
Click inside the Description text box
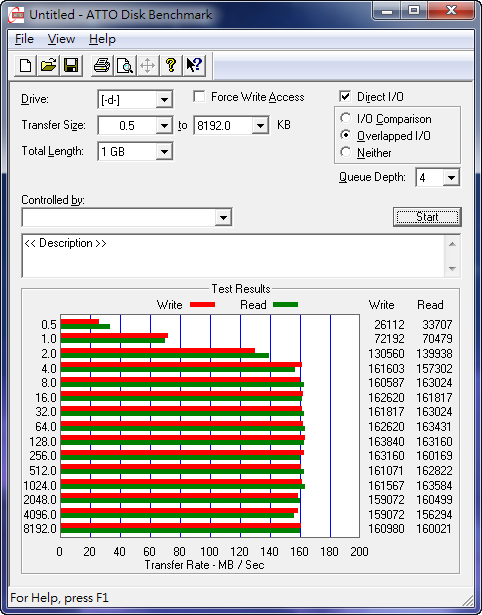tap(234, 256)
